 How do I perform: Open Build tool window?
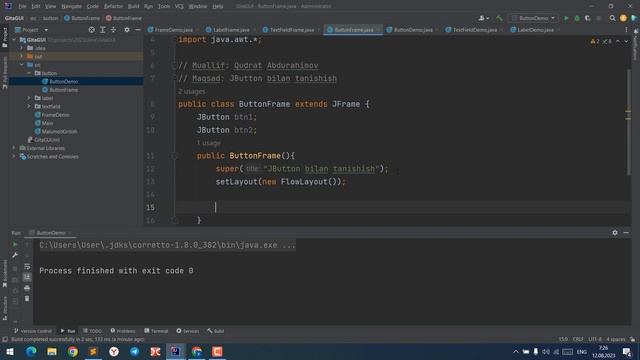click(x=216, y=331)
